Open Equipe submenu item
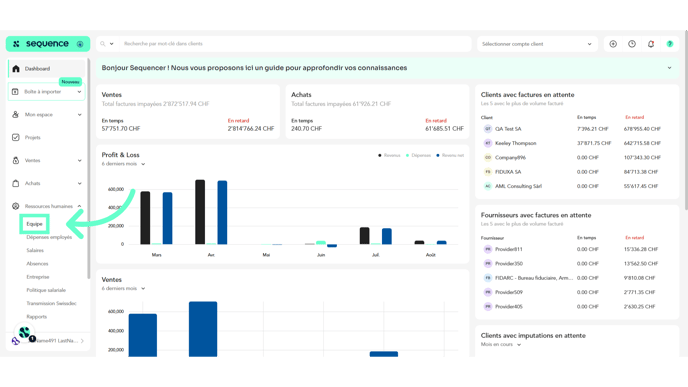Image resolution: width=688 pixels, height=387 pixels. [x=34, y=224]
